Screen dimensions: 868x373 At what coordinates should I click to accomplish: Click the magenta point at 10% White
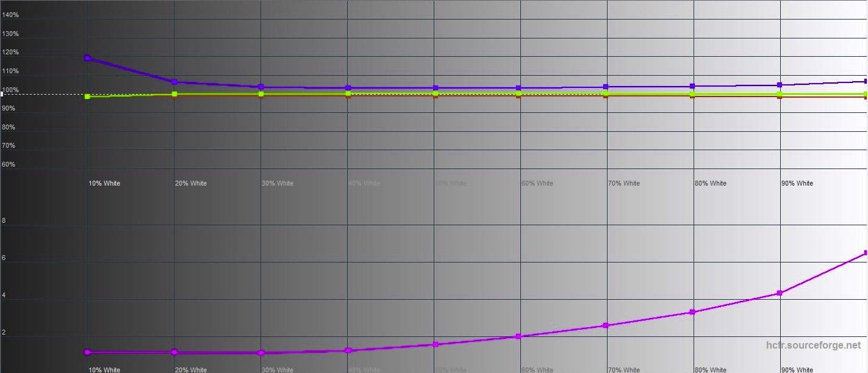(x=87, y=352)
